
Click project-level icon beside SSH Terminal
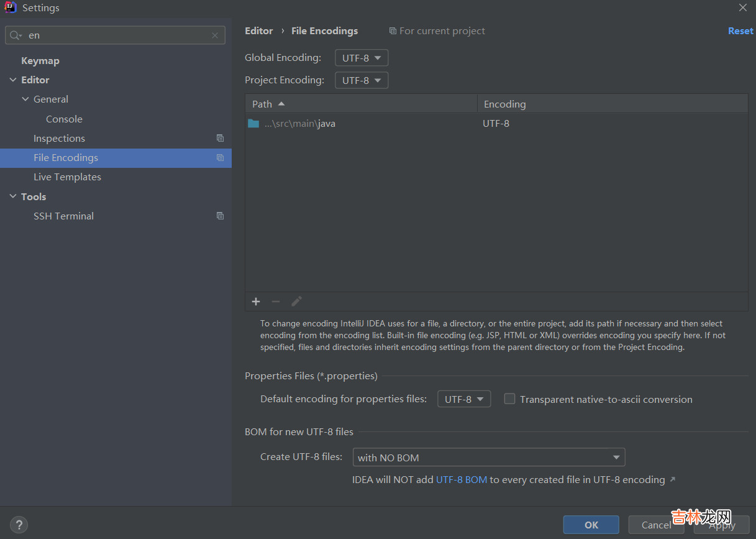pyautogui.click(x=220, y=216)
